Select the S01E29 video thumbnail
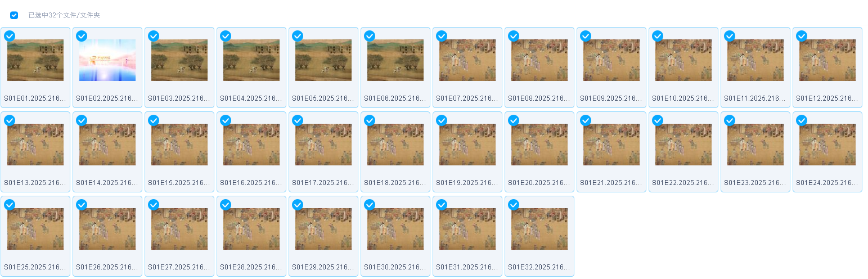868x279 pixels. pos(323,229)
